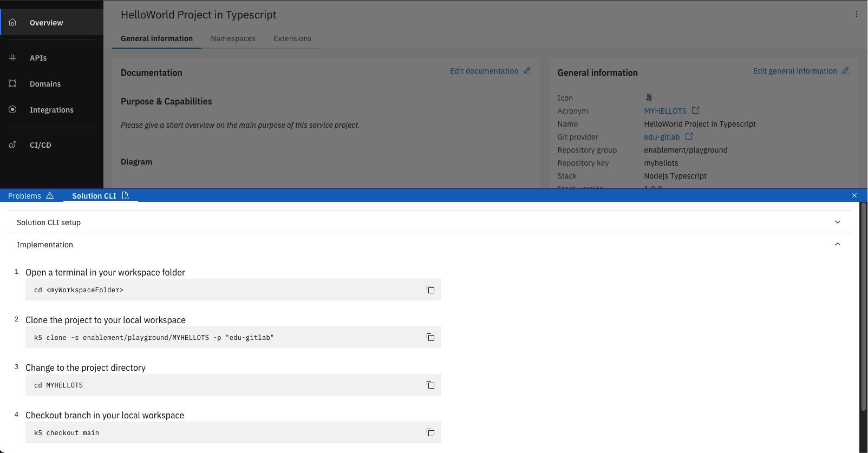Open external link icon next to edu-gitlab
The width and height of the screenshot is (868, 453).
coord(689,136)
